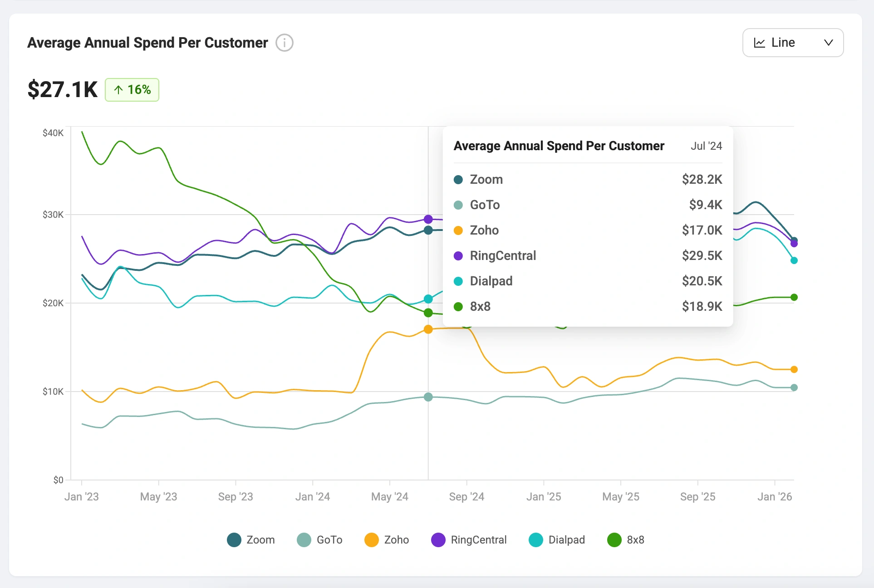The image size is (874, 588).
Task: Click the May '23 axis label
Action: point(158,497)
